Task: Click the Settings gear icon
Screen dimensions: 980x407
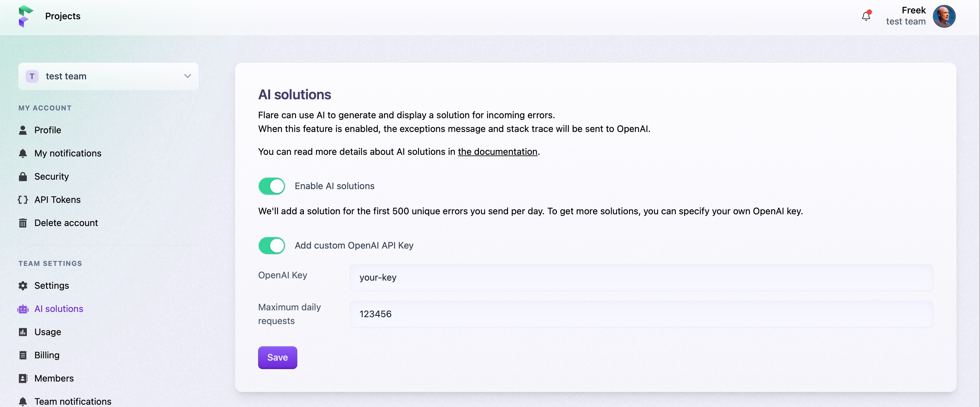Action: pyautogui.click(x=23, y=285)
